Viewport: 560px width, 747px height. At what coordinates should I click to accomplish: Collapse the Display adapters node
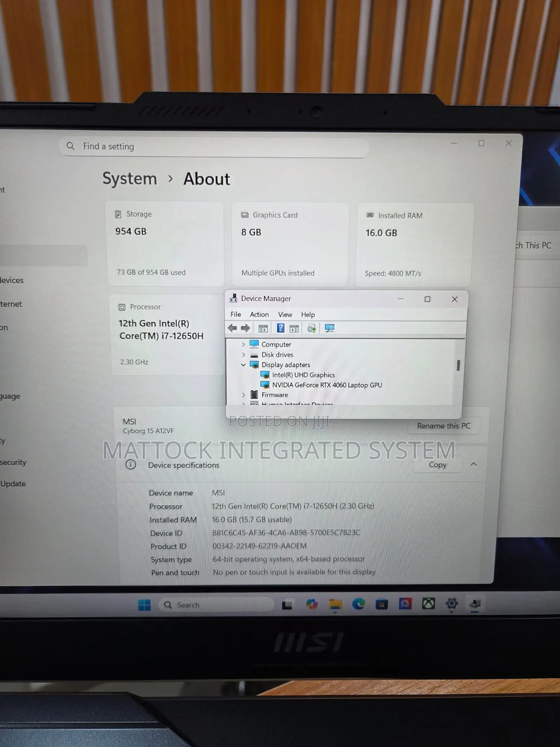tap(243, 365)
